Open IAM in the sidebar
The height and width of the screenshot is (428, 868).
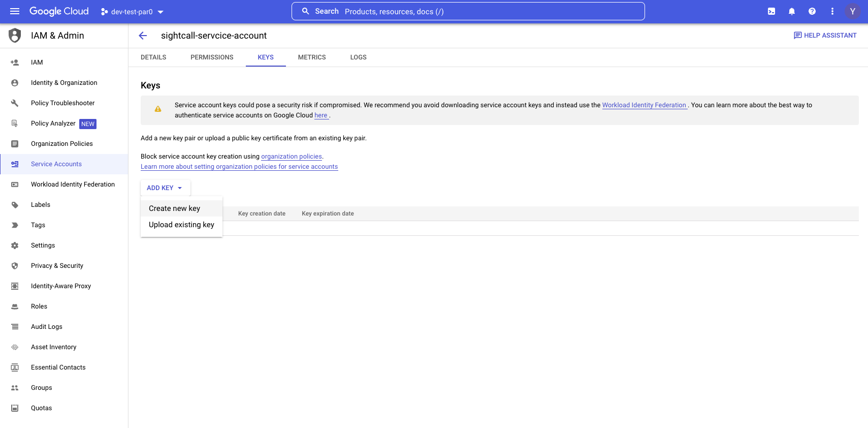click(x=64, y=63)
